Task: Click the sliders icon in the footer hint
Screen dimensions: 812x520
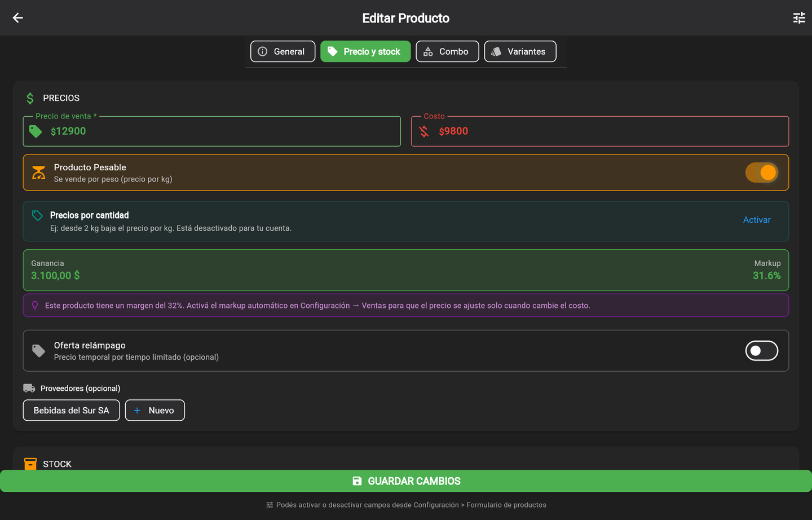Action: tap(270, 505)
